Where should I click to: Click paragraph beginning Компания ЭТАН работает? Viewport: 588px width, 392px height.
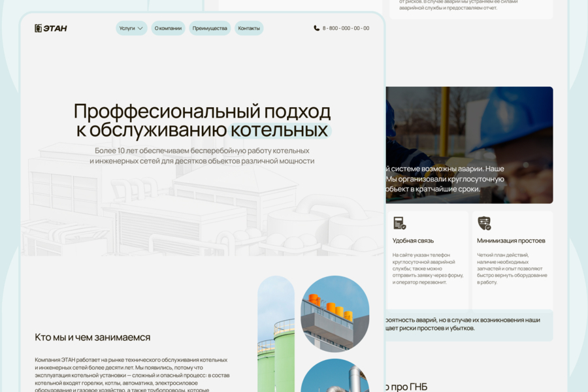(132, 375)
